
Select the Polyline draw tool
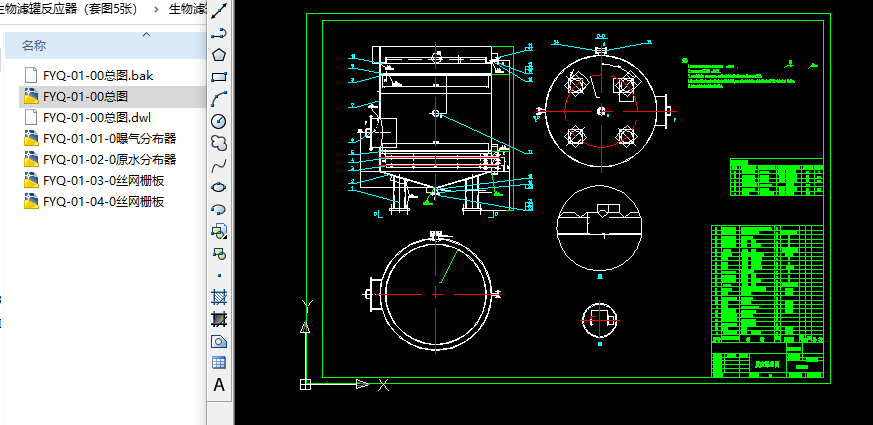(x=219, y=32)
